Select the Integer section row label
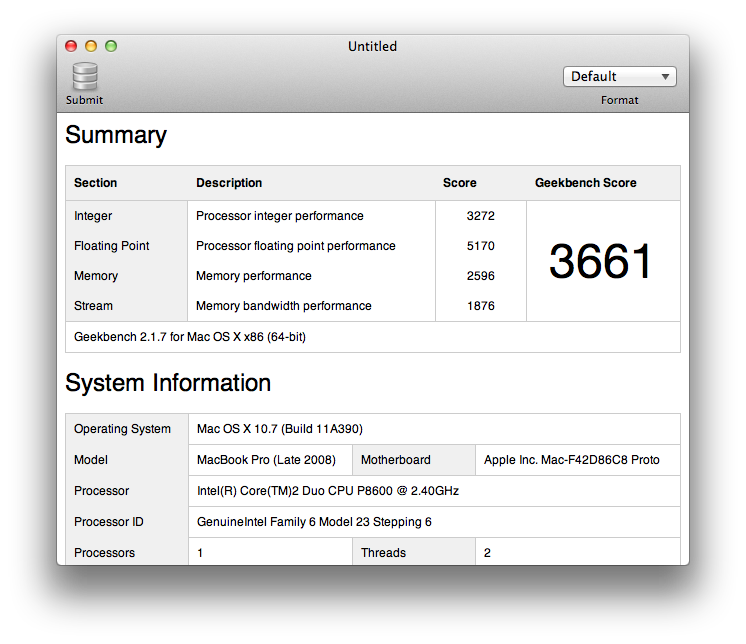Image resolution: width=746 pixels, height=644 pixels. click(x=93, y=216)
